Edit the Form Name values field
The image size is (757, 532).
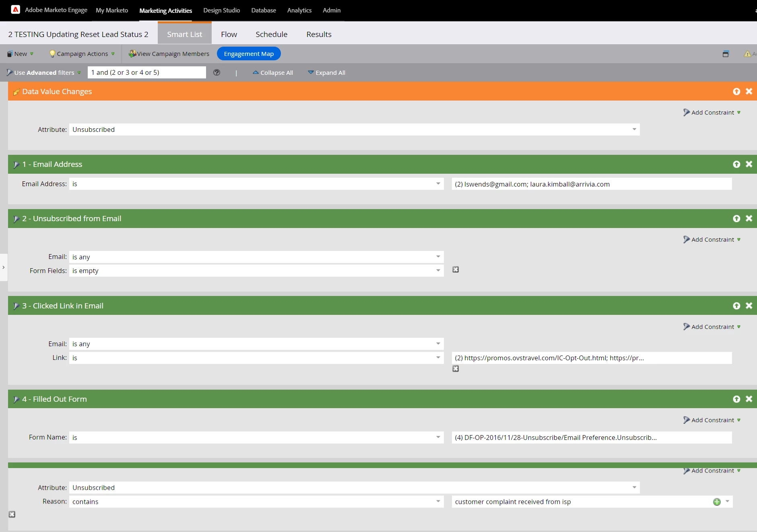pos(592,438)
